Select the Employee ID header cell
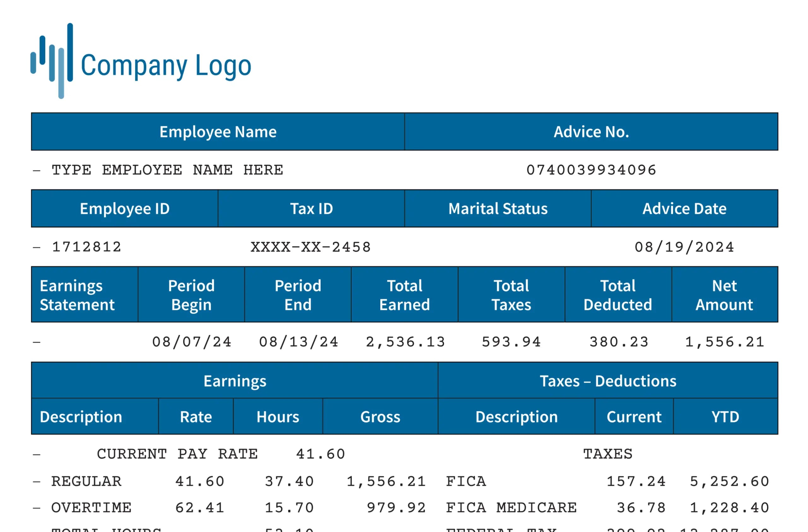Screen dimensions: 808x532 click(x=125, y=208)
